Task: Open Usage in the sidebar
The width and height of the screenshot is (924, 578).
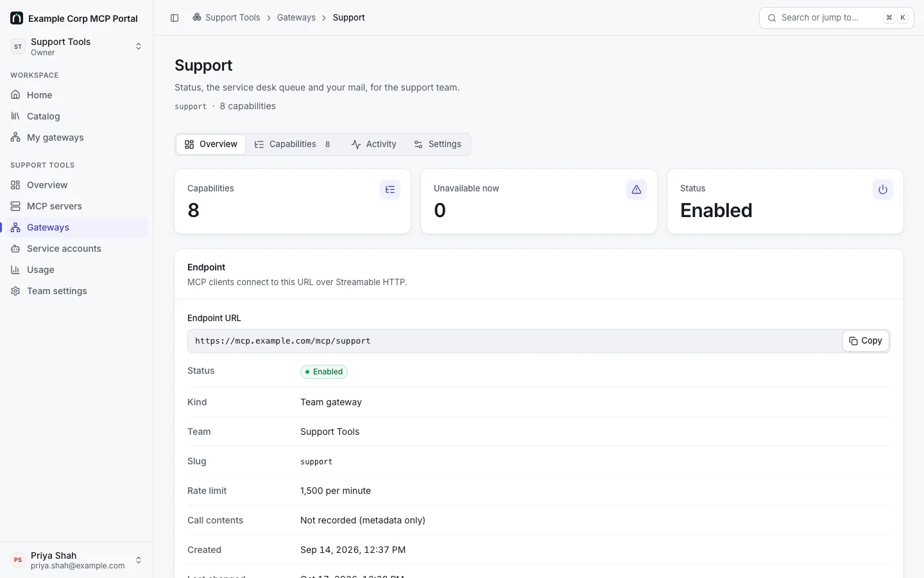Action: click(77, 270)
